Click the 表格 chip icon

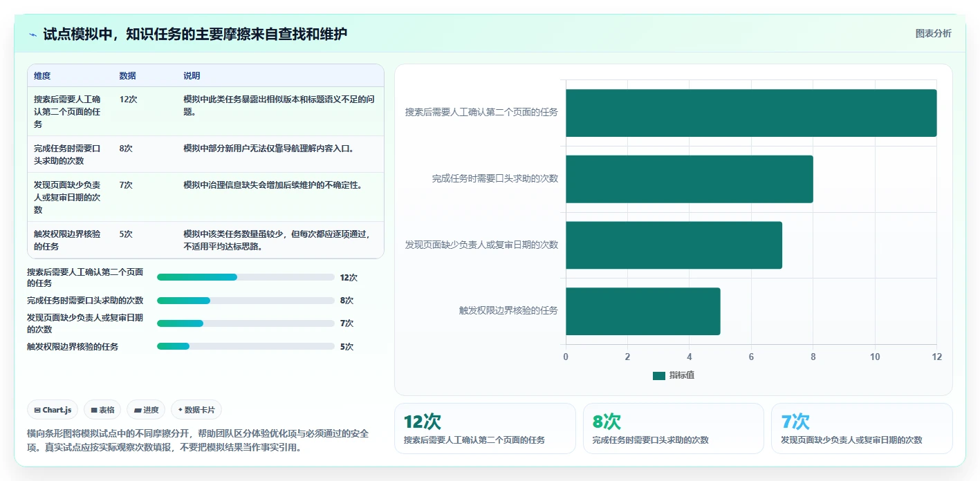coord(94,410)
